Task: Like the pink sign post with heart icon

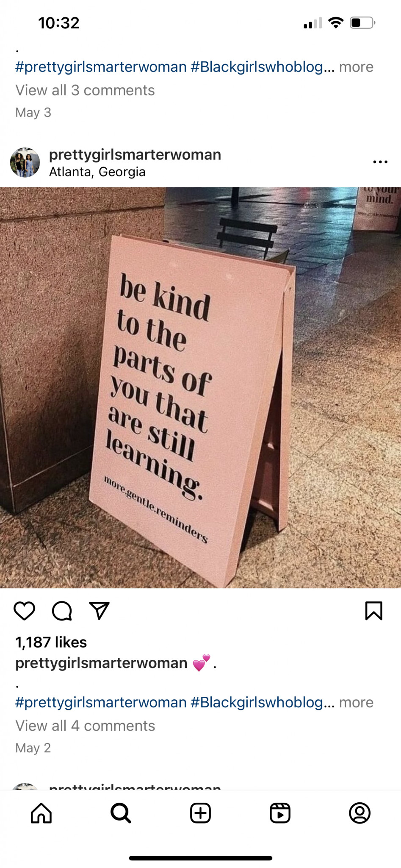Action: [25, 611]
